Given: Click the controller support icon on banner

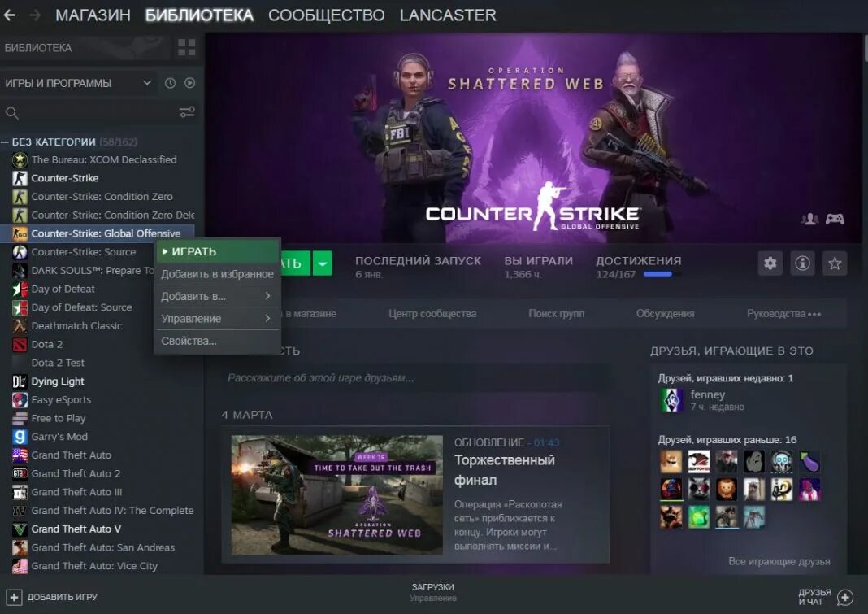Looking at the screenshot, I should pyautogui.click(x=835, y=219).
